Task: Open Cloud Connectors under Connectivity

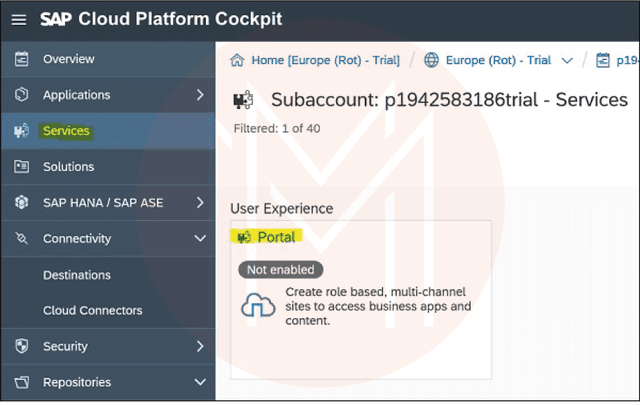Action: click(93, 310)
